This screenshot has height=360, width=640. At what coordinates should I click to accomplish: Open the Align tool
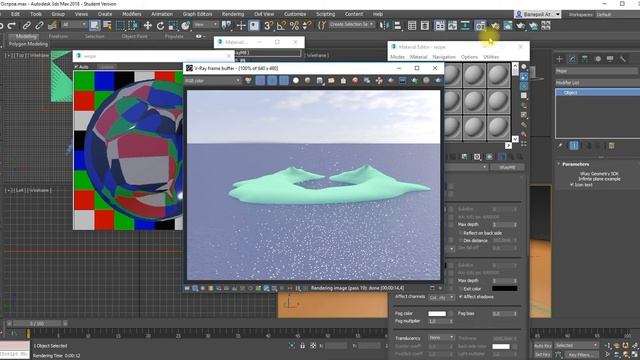coord(397,25)
